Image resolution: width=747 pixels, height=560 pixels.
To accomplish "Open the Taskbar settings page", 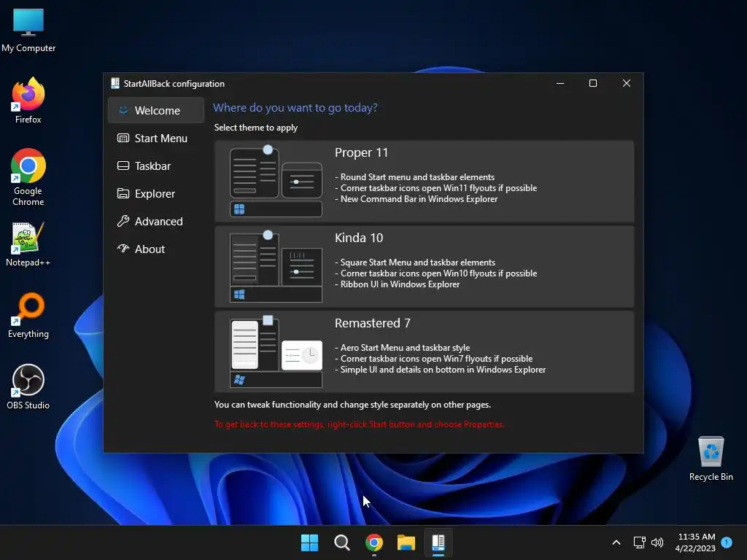I will pyautogui.click(x=156, y=166).
